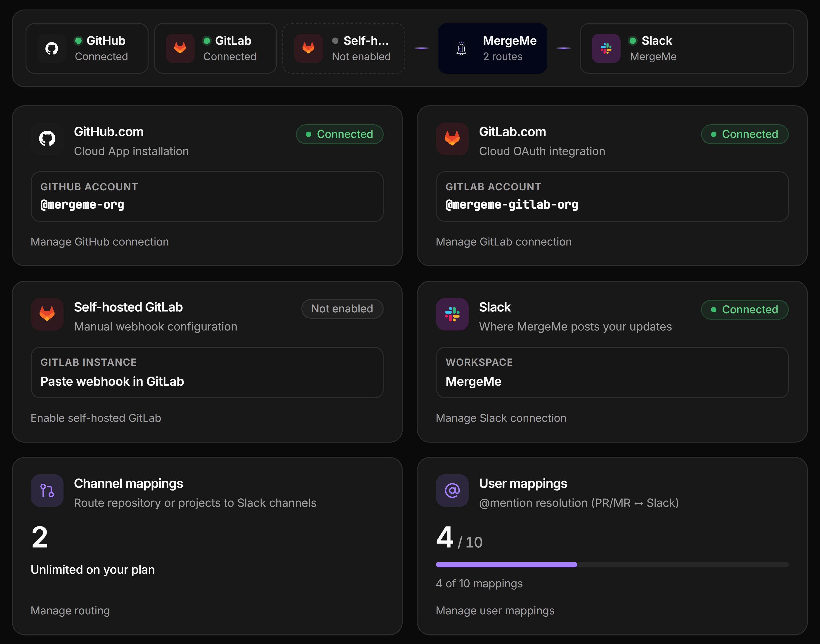Image resolution: width=820 pixels, height=644 pixels.
Task: Click the GitLab Connected text in flow bar
Action: 230,57
